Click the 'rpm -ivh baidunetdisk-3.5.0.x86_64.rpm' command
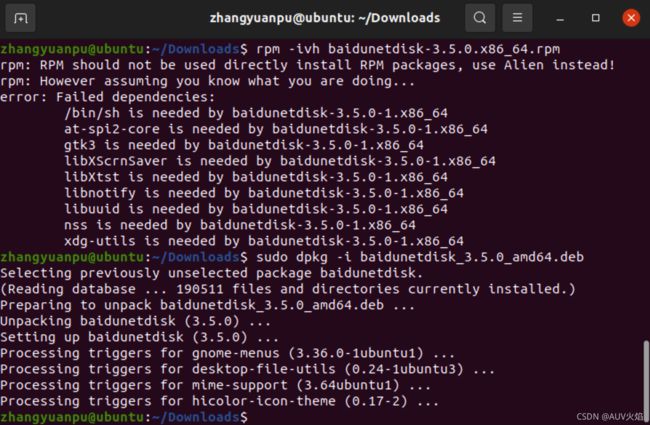 click(408, 49)
